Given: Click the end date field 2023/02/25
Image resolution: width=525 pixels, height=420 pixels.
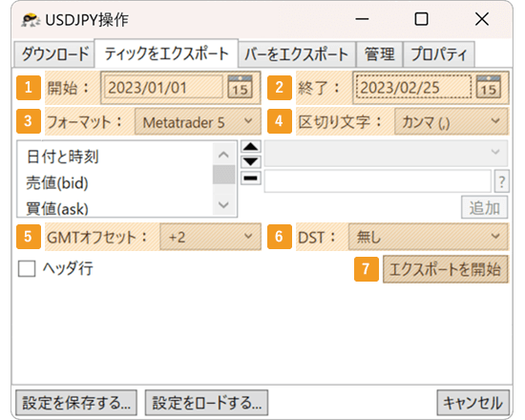Looking at the screenshot, I should (413, 88).
